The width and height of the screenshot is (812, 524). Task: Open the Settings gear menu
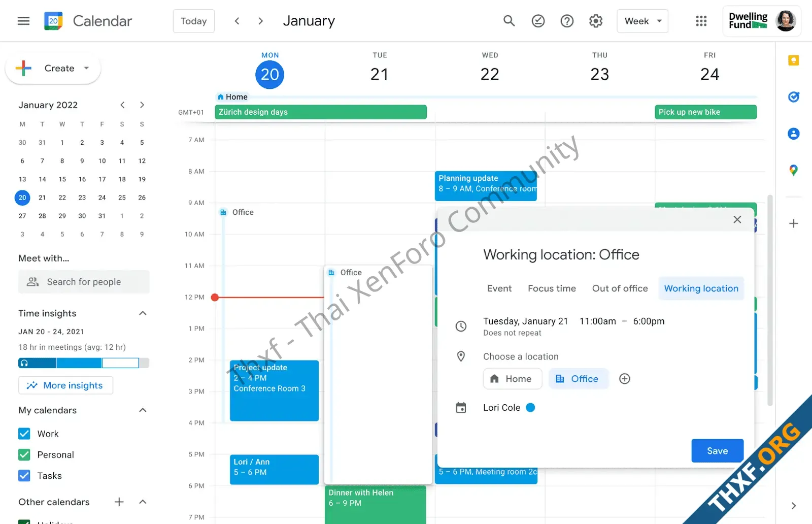596,21
